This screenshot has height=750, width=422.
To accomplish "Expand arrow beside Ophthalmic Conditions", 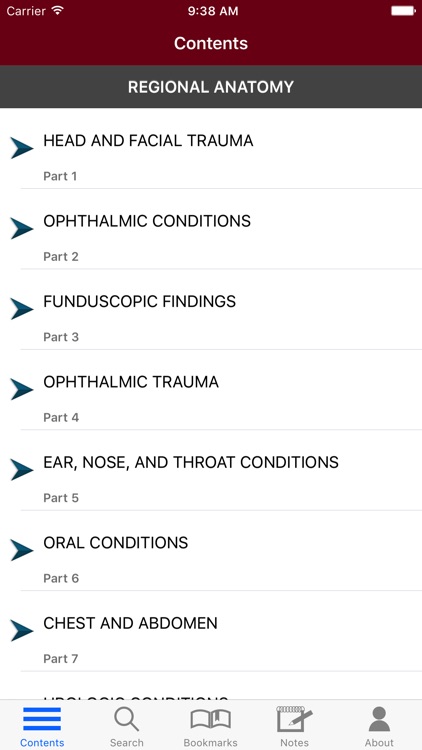I will (22, 228).
